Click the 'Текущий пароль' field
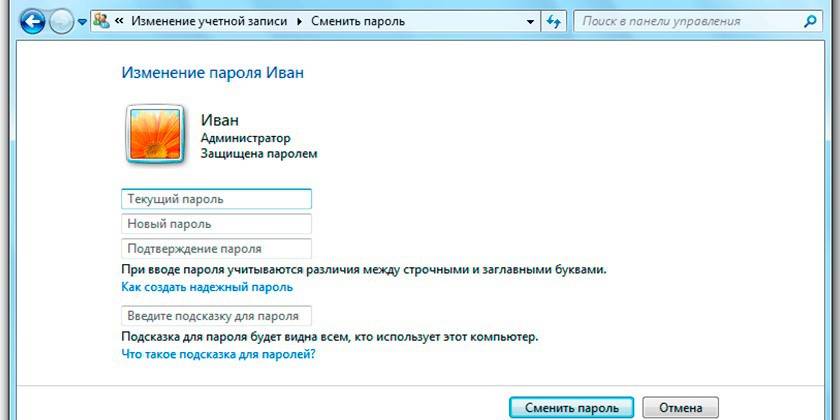This screenshot has height=420, width=840. (x=216, y=199)
